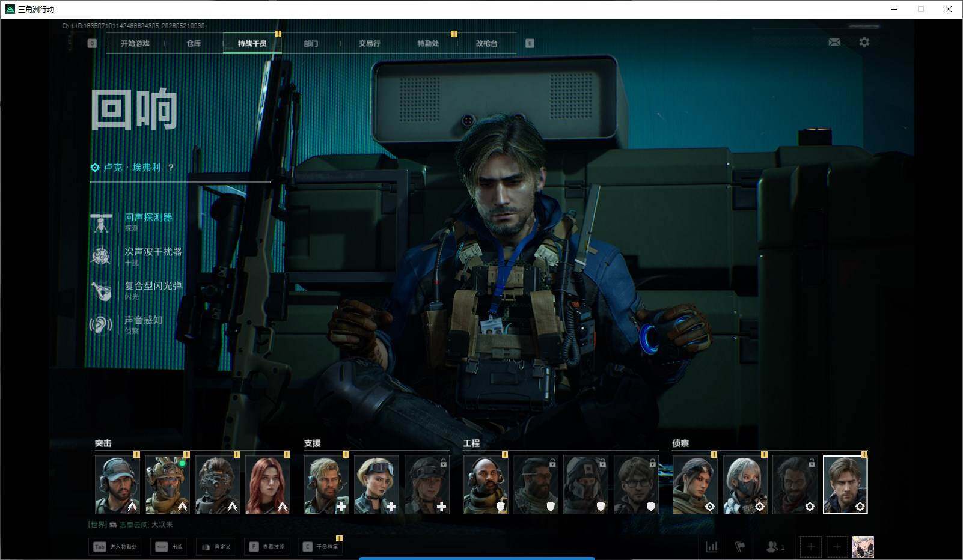The width and height of the screenshot is (963, 560).
Task: Close the 三角洲行动 window
Action: (949, 9)
